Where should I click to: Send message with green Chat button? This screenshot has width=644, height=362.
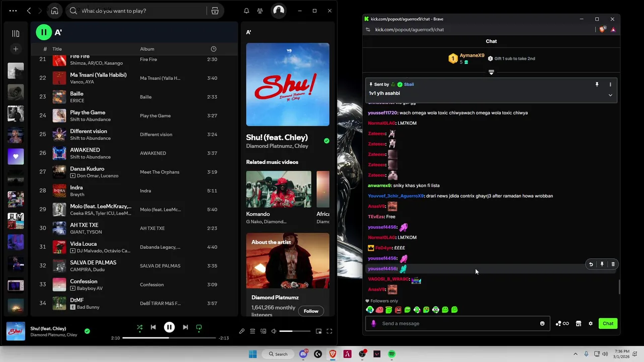608,323
